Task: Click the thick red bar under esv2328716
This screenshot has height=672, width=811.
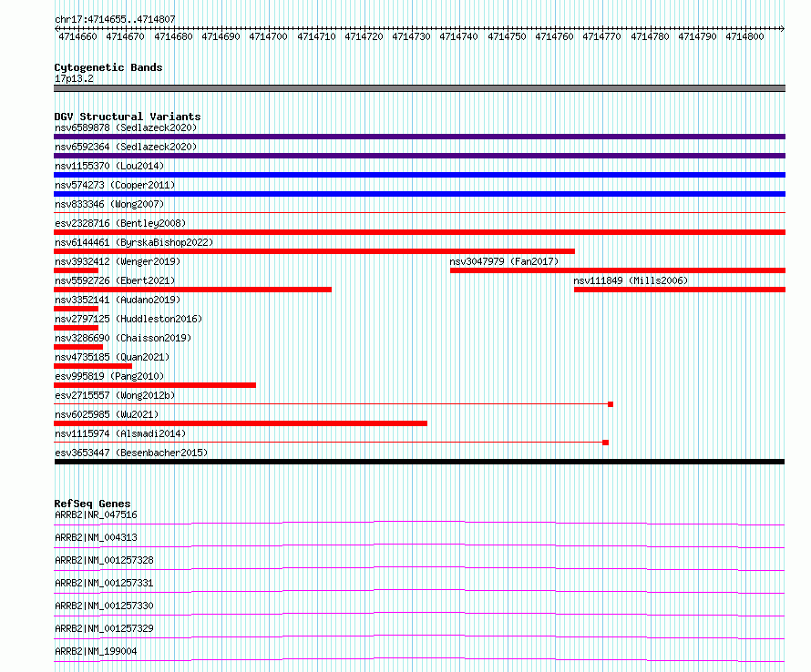Action: [x=419, y=232]
